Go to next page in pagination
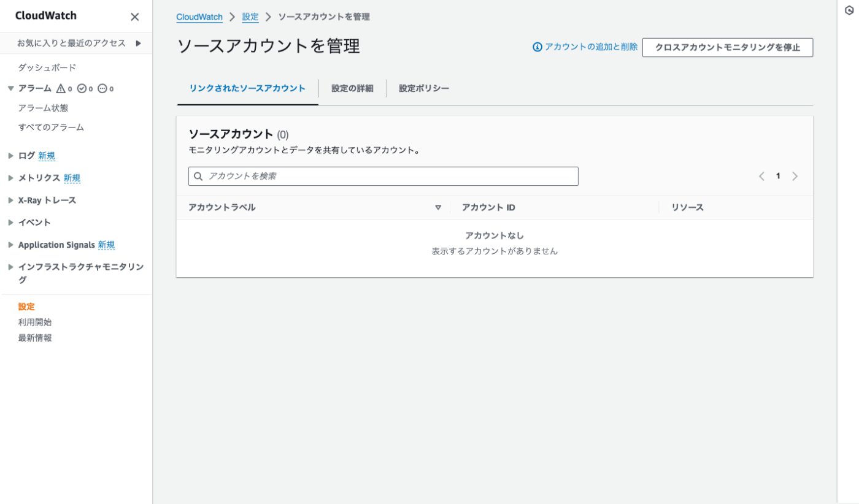859x504 pixels. (795, 177)
